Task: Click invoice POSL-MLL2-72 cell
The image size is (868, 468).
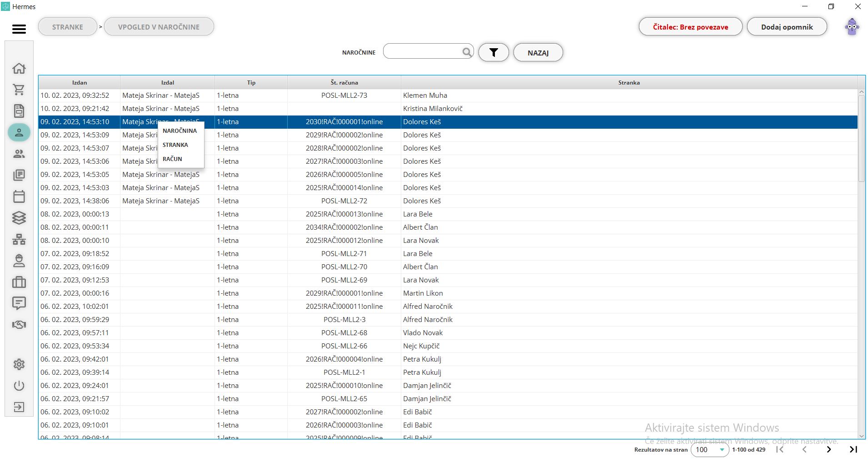Action: pos(344,201)
